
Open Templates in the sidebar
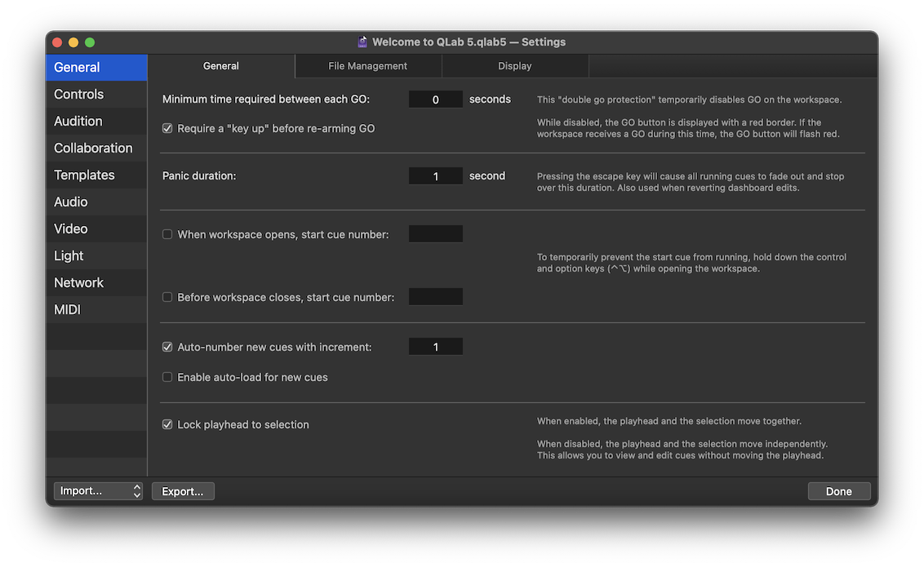[x=84, y=175]
